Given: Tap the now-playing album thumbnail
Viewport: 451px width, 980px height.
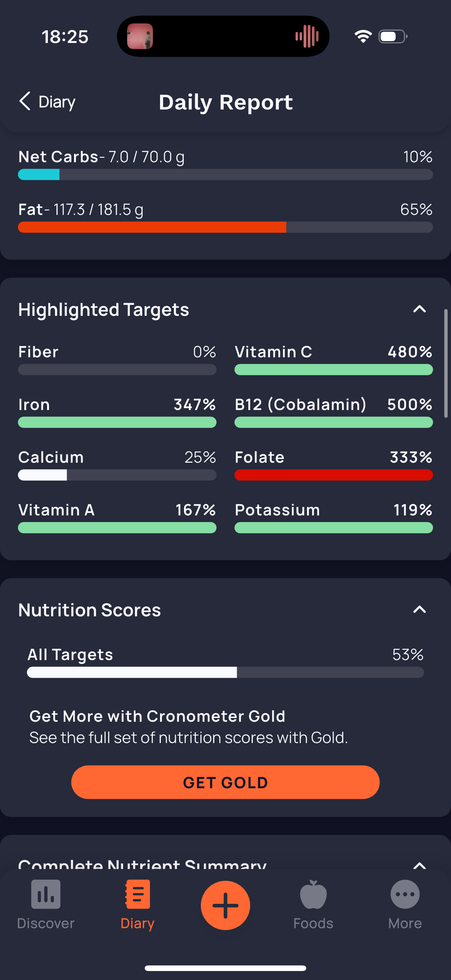Looking at the screenshot, I should click(x=140, y=36).
